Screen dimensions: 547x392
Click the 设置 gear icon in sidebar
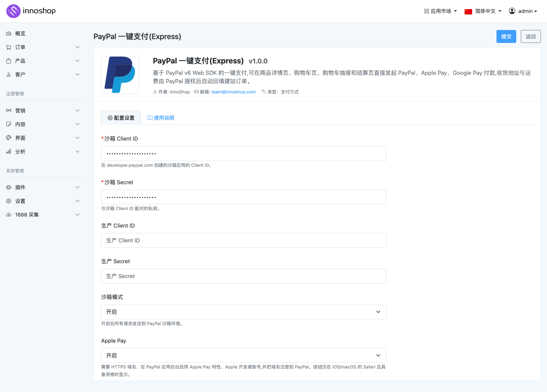click(x=9, y=201)
